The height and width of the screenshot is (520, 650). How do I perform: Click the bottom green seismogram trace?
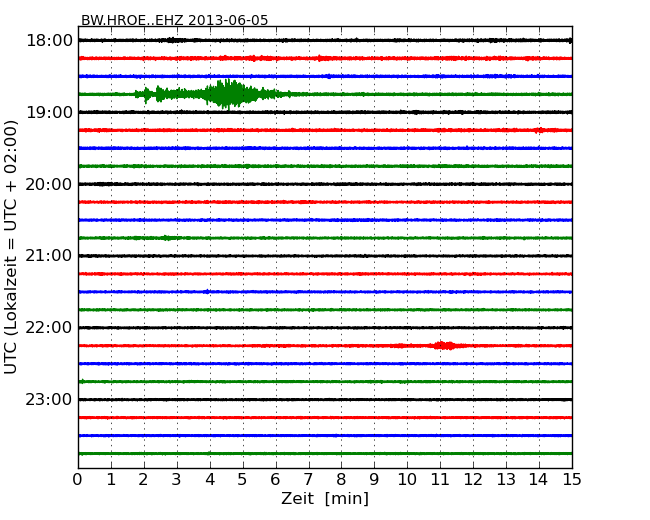pyautogui.click(x=325, y=454)
